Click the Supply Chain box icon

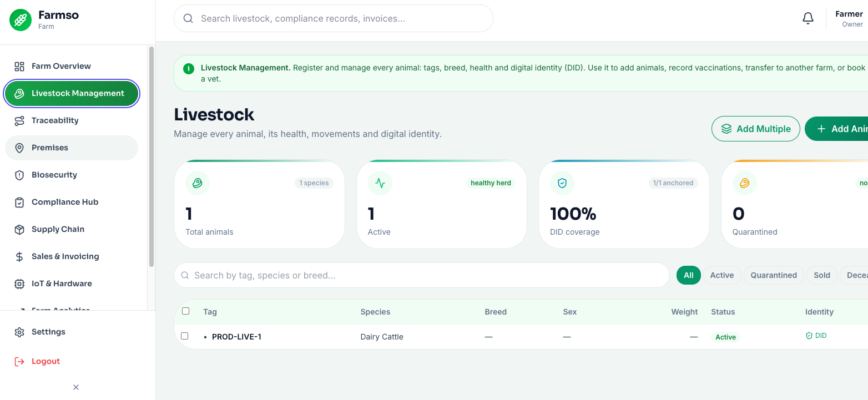pos(19,230)
